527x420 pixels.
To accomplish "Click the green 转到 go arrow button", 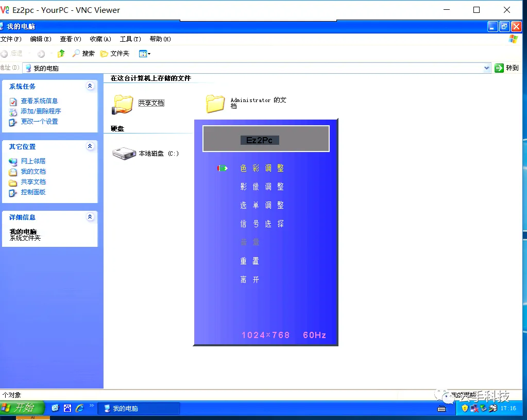I will pyautogui.click(x=499, y=68).
